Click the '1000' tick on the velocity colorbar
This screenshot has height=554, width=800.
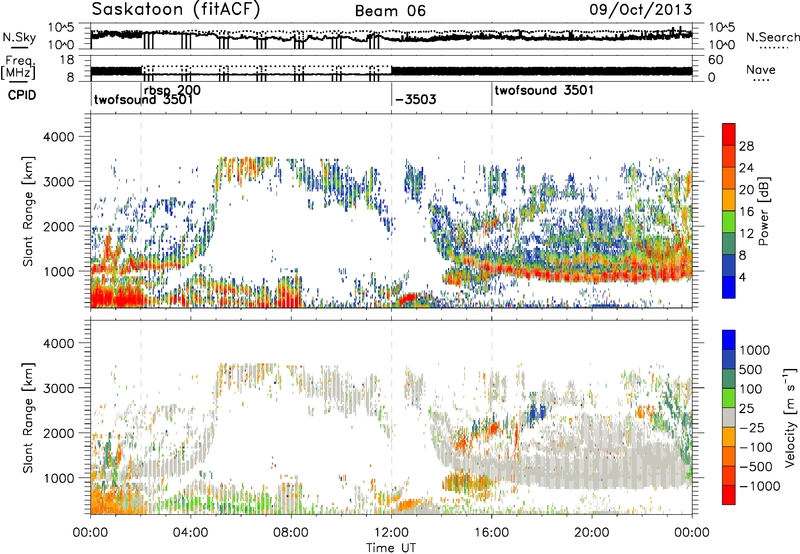[x=754, y=350]
